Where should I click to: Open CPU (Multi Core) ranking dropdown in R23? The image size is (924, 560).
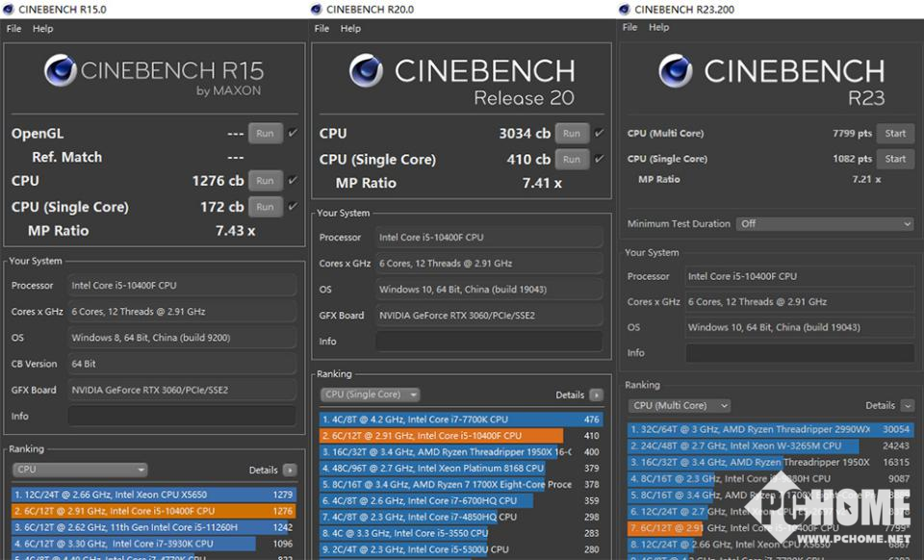click(x=680, y=406)
